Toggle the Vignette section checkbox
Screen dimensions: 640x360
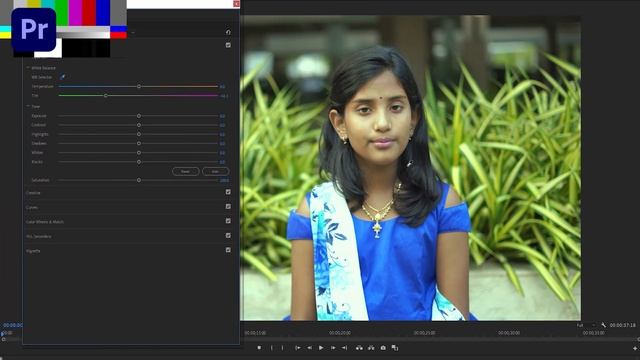tap(228, 250)
